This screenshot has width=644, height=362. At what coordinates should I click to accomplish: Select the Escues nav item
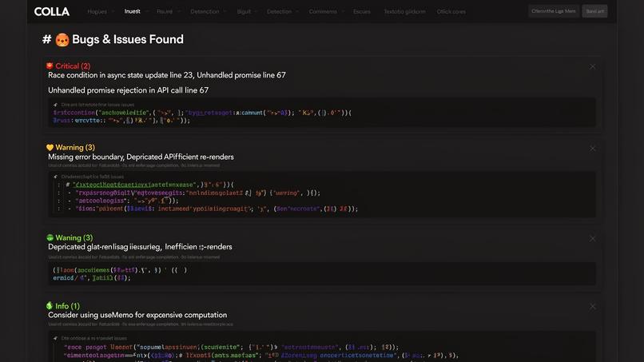(362, 11)
